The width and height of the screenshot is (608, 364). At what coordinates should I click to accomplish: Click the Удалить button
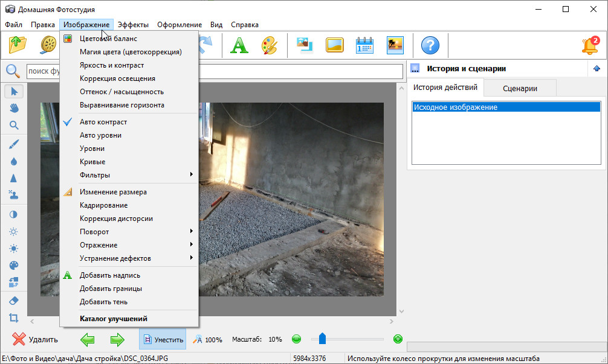[36, 339]
